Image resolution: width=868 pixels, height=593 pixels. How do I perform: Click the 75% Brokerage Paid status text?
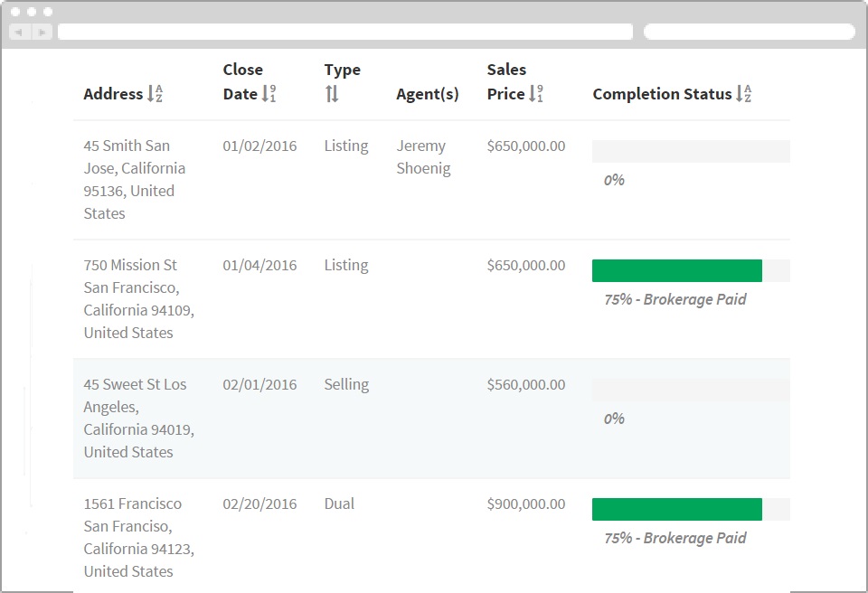pyautogui.click(x=676, y=299)
